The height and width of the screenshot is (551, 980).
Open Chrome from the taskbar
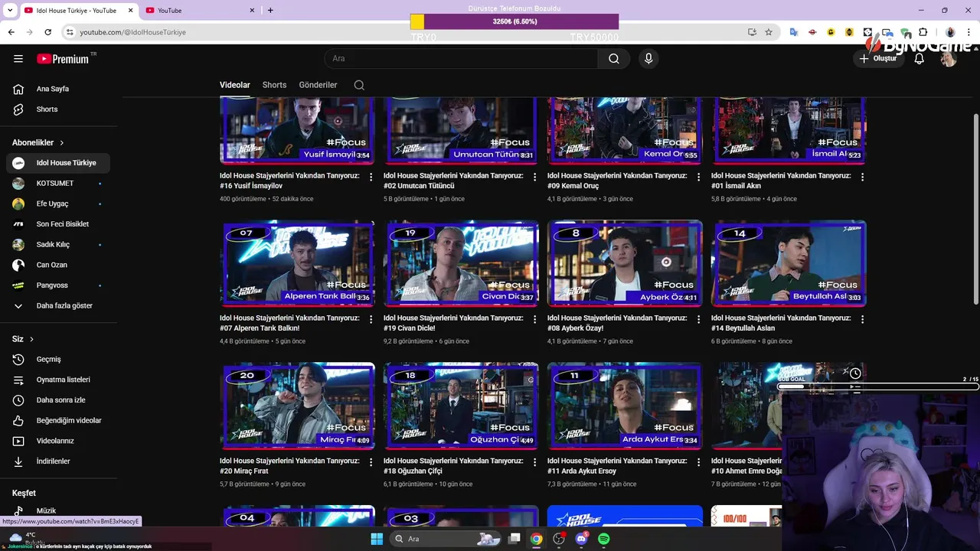(x=537, y=539)
